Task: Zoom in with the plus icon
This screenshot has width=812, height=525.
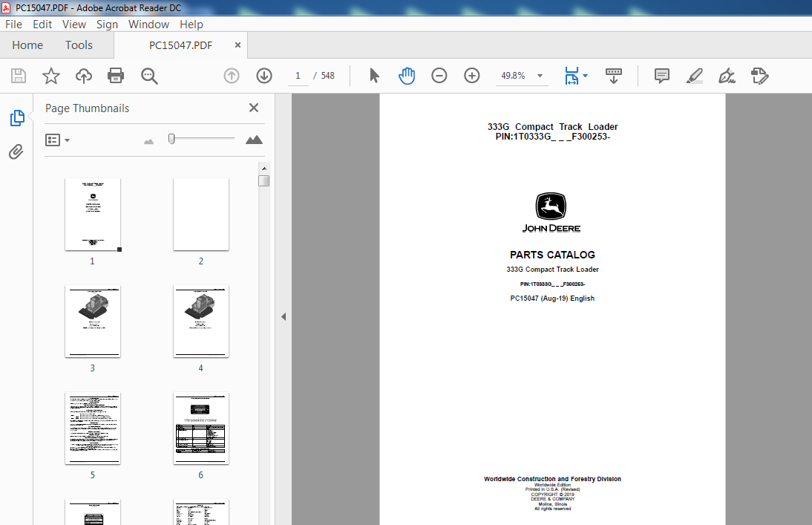Action: 472,76
